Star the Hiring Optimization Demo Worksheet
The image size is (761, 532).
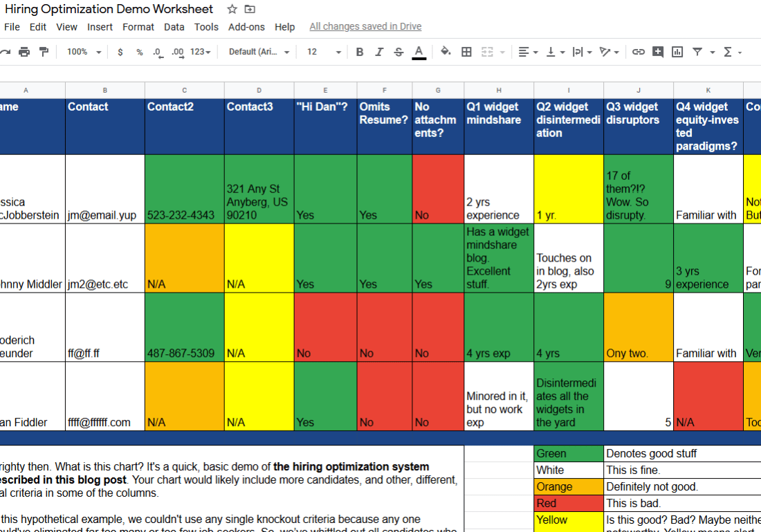point(232,9)
